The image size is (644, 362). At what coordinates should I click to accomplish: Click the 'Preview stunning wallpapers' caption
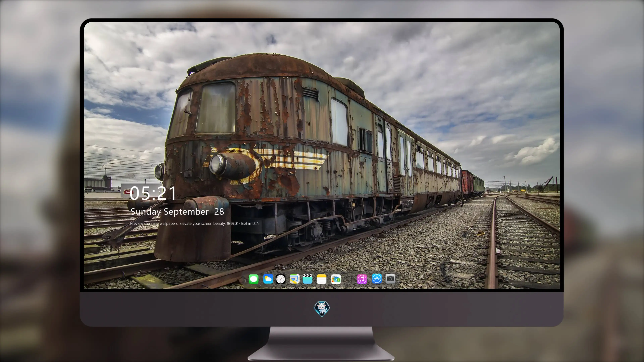(x=195, y=223)
